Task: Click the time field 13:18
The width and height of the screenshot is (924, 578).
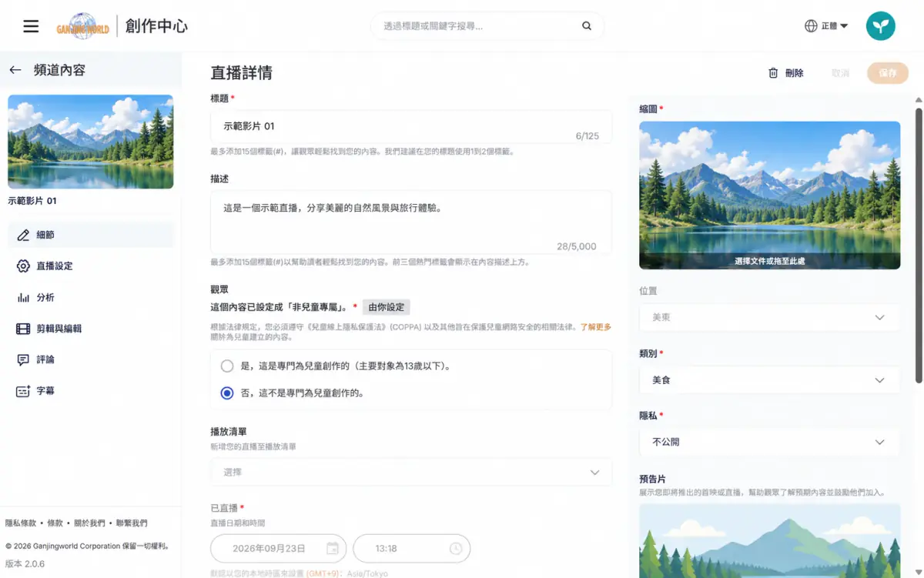Action: click(411, 549)
